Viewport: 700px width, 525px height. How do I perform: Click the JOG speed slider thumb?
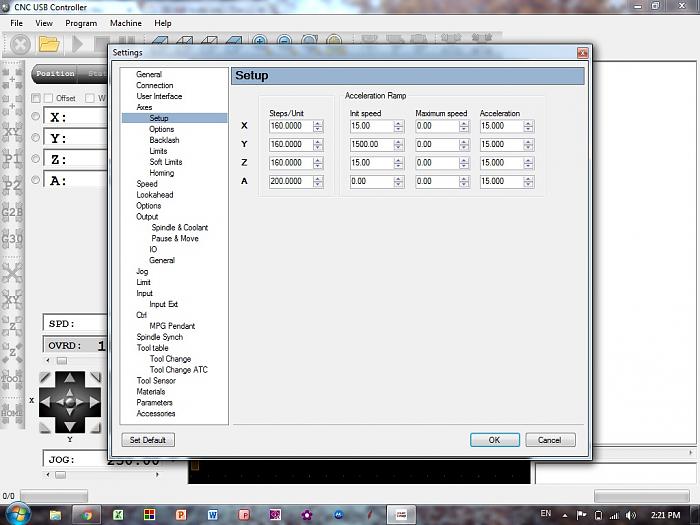pos(60,475)
